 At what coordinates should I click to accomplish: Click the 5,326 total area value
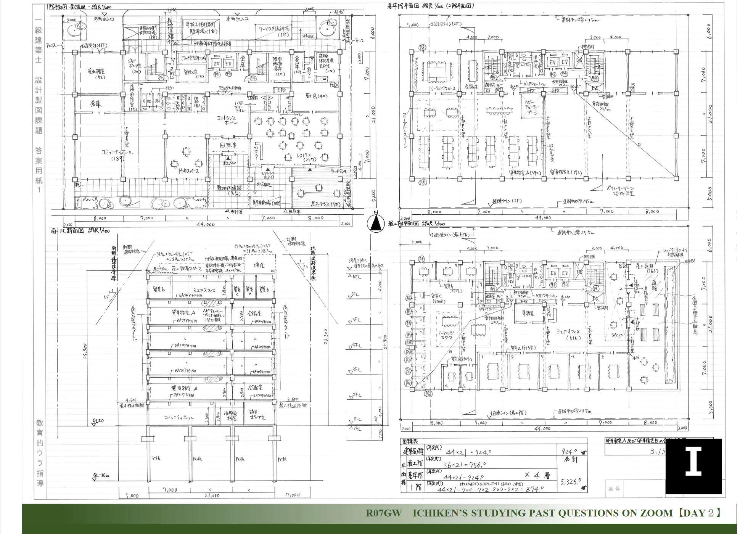pos(571,481)
